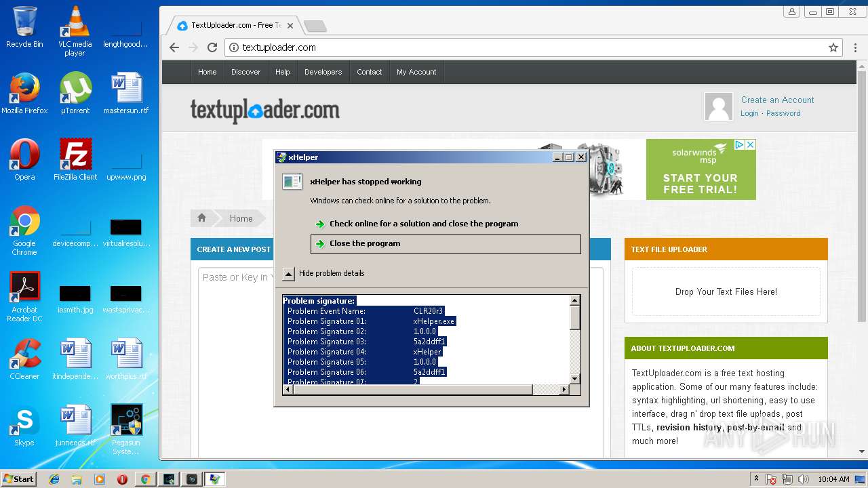This screenshot has height=488, width=868.
Task: Click problem details scroll down arrow
Action: tap(574, 379)
